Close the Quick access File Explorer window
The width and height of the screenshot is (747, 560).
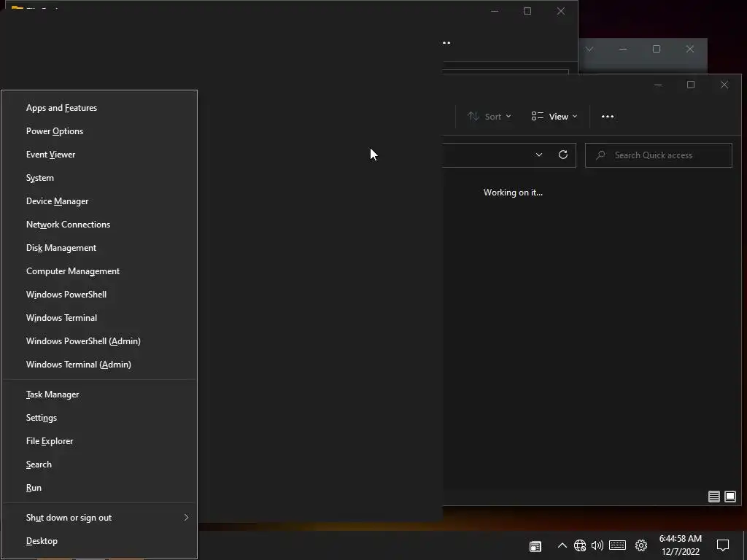click(724, 85)
